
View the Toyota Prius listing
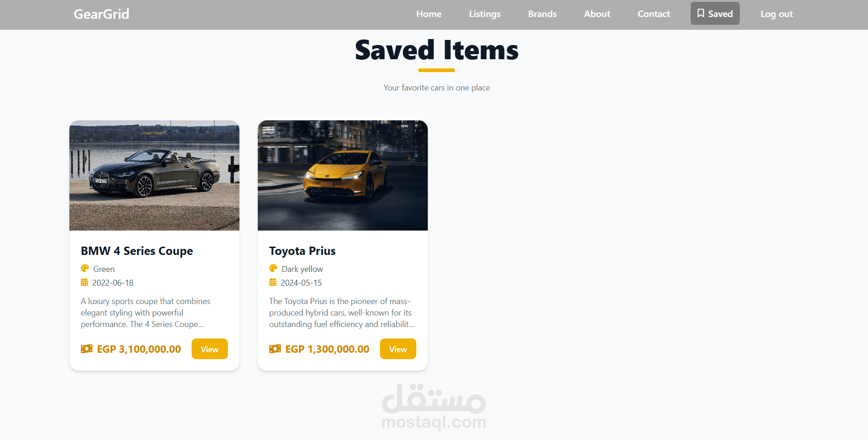pyautogui.click(x=398, y=349)
